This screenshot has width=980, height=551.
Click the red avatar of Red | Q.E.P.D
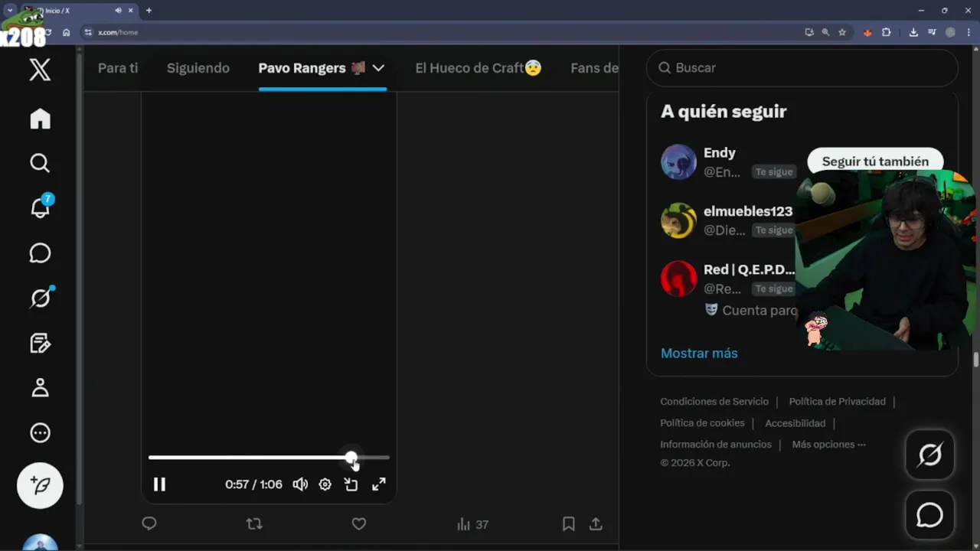point(678,279)
